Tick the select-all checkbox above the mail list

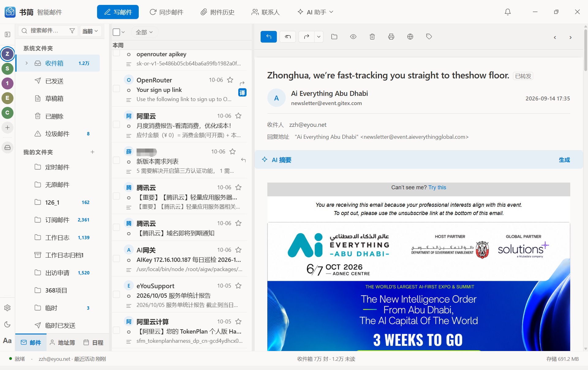pyautogui.click(x=116, y=32)
